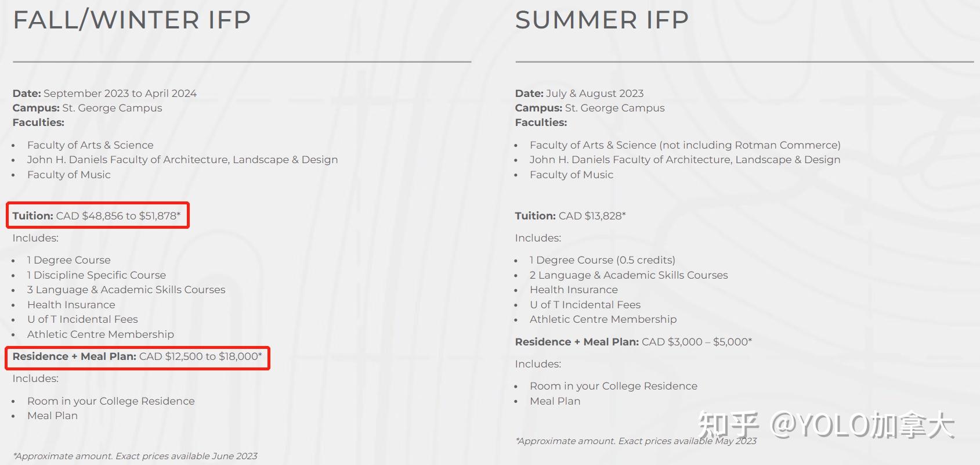This screenshot has width=980, height=465.
Task: Click 1 Discipline Specific Course list item
Action: coord(96,275)
